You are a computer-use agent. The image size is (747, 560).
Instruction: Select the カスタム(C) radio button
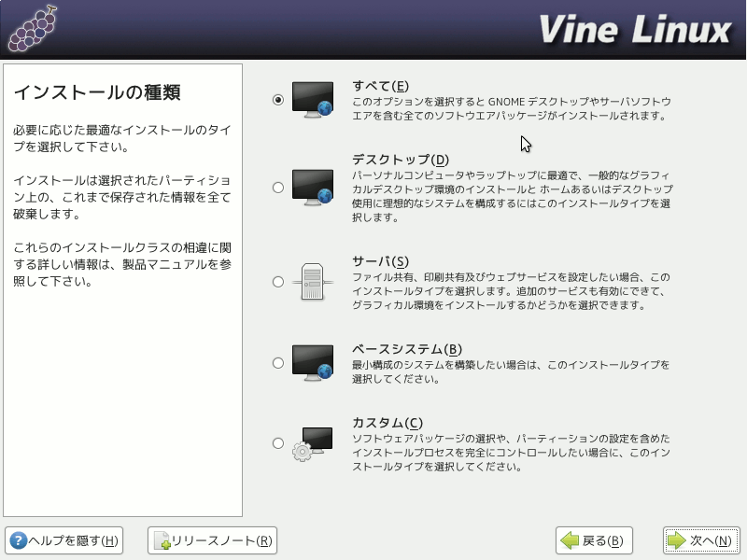(x=278, y=443)
